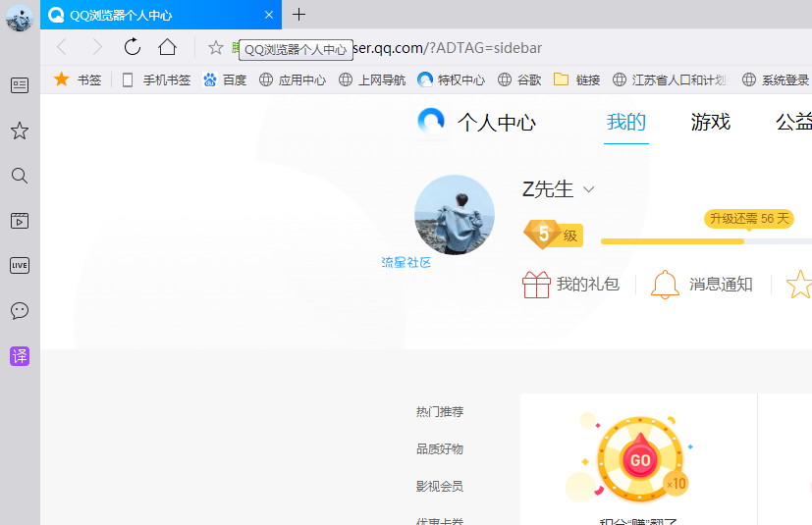The image size is (812, 525).
Task: Click the yellow star icon beside 消息通知
Action: coord(799,285)
